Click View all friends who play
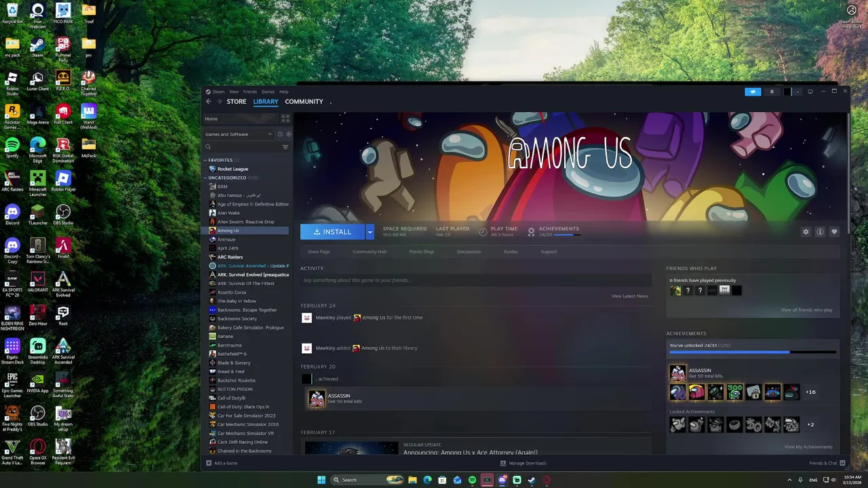This screenshot has width=868, height=488. point(807,310)
